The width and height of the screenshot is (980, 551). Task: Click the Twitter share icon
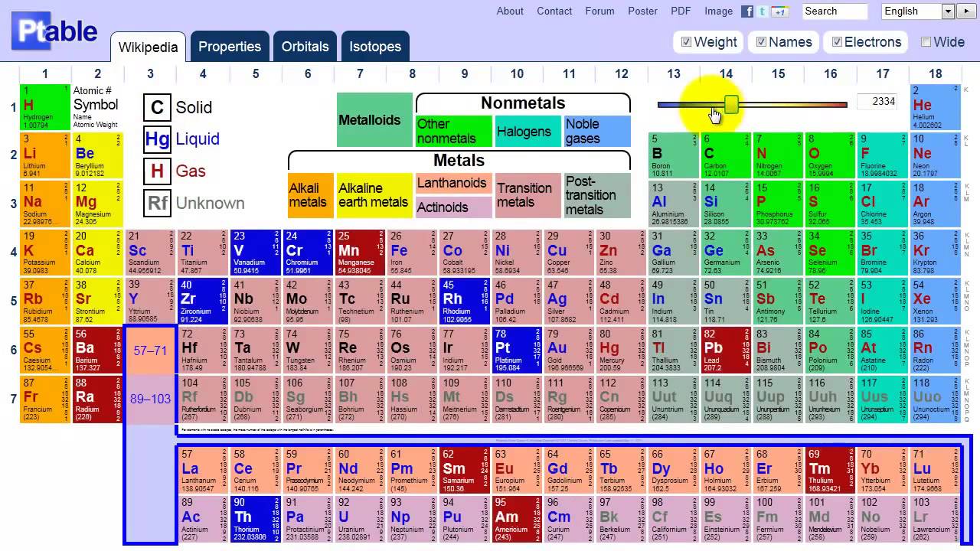click(x=763, y=11)
